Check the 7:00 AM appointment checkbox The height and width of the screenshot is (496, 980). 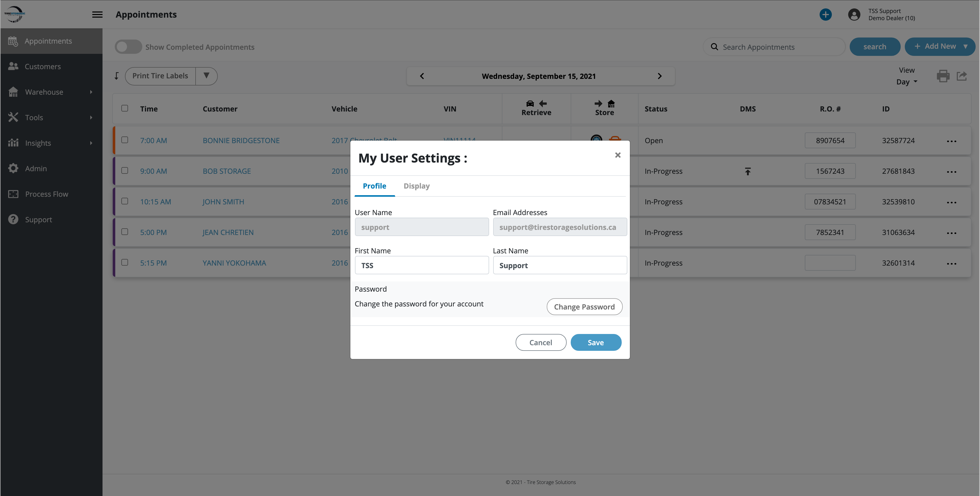coord(125,140)
